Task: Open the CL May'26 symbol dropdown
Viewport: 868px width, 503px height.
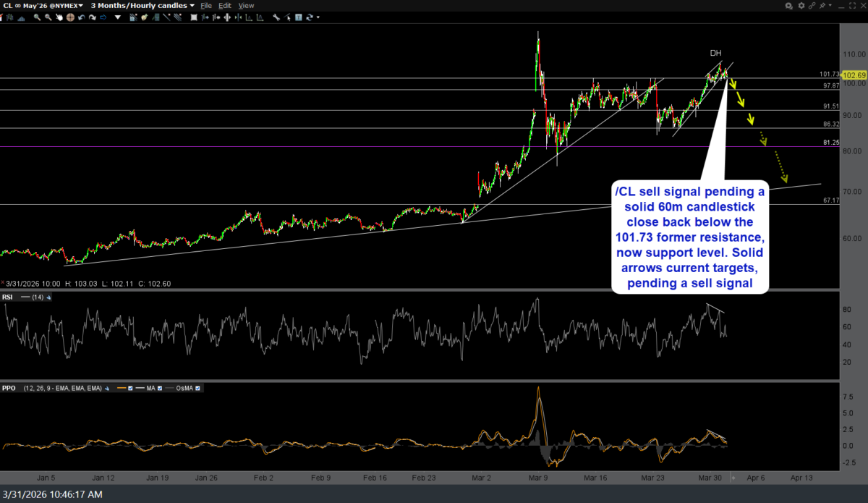Action: (x=43, y=6)
